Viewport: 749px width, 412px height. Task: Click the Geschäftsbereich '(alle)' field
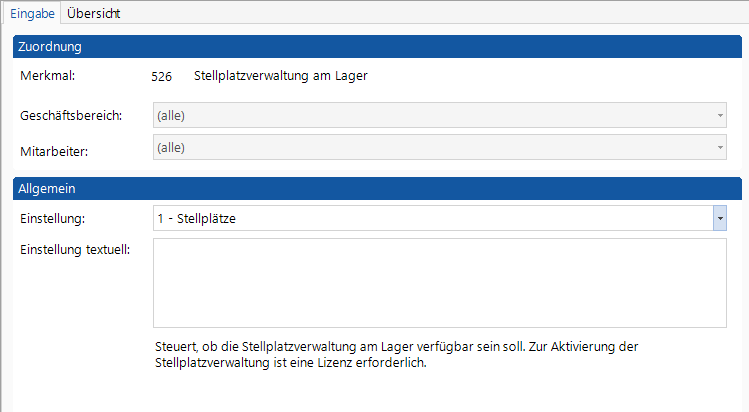click(x=439, y=115)
